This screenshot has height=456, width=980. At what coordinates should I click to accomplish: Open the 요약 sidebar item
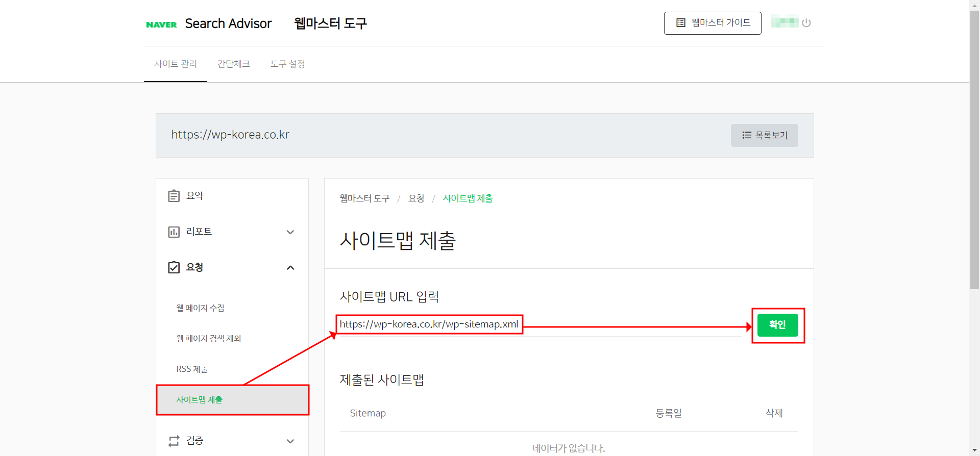232,196
